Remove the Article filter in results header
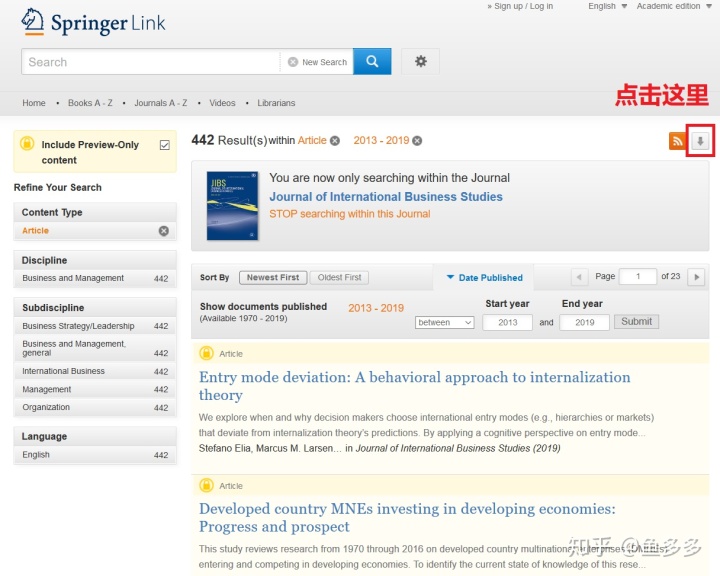720x576 pixels. point(335,141)
